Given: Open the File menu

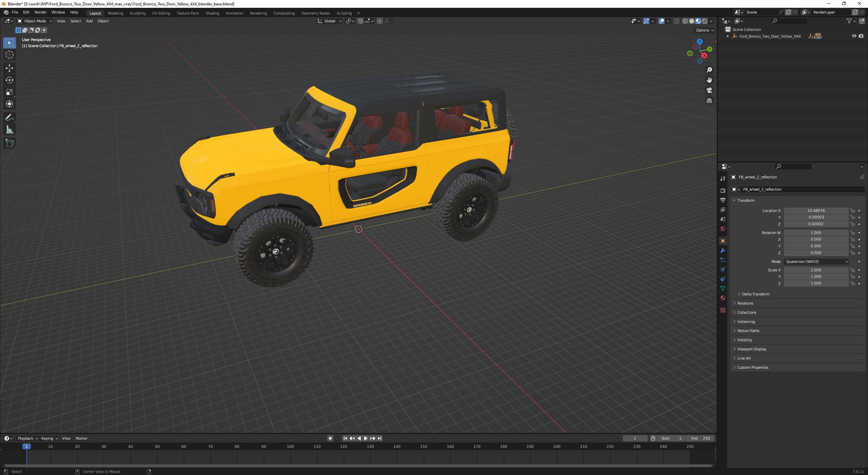Looking at the screenshot, I should pos(15,12).
